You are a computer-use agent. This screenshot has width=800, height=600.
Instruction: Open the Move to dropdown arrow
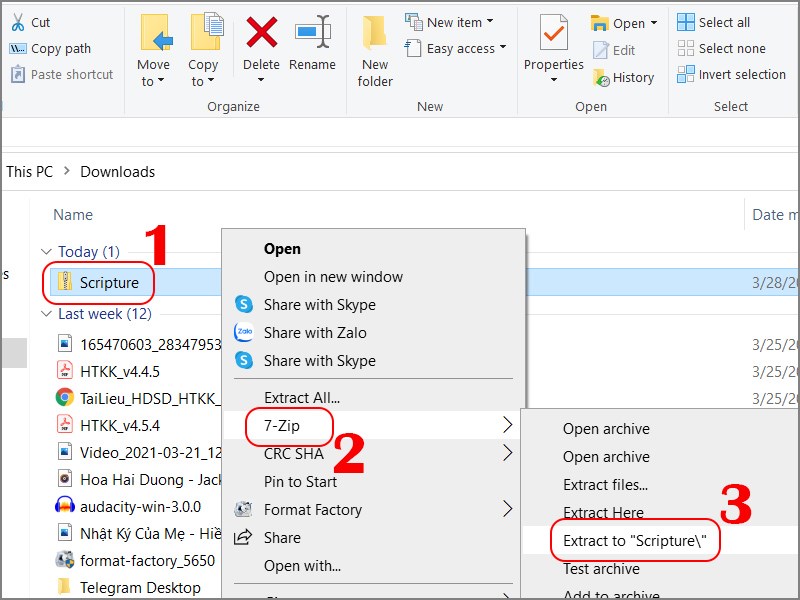point(161,81)
